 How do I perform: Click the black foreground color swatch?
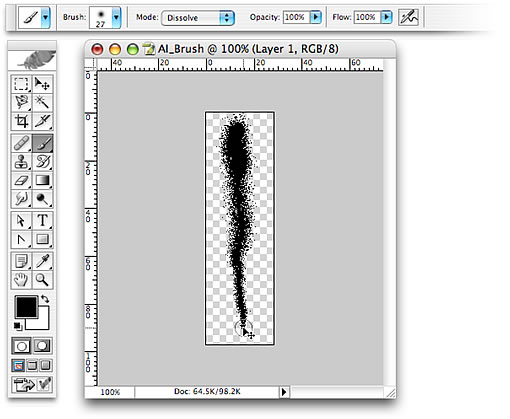click(x=26, y=307)
